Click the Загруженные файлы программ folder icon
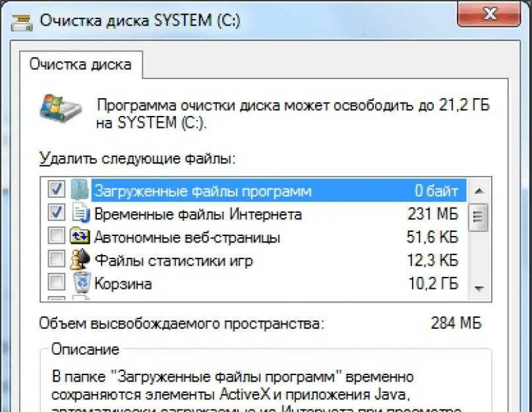Viewport: 532px width, 412px height. (x=80, y=190)
